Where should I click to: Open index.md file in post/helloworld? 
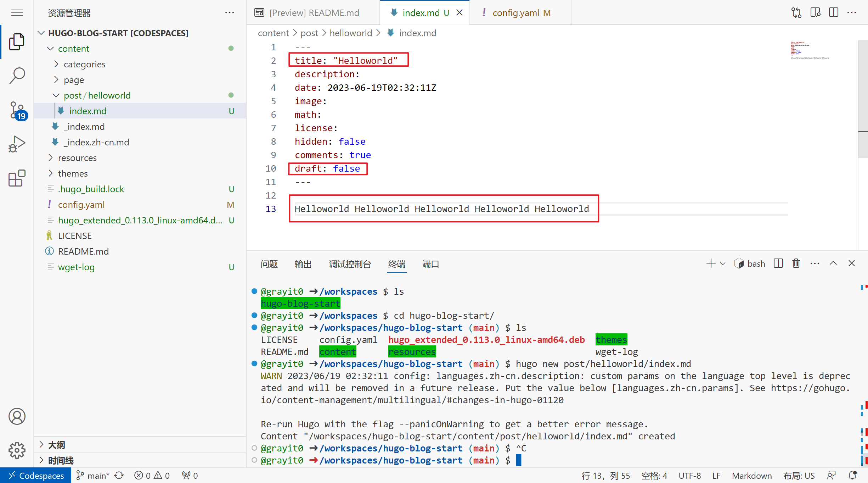(88, 111)
